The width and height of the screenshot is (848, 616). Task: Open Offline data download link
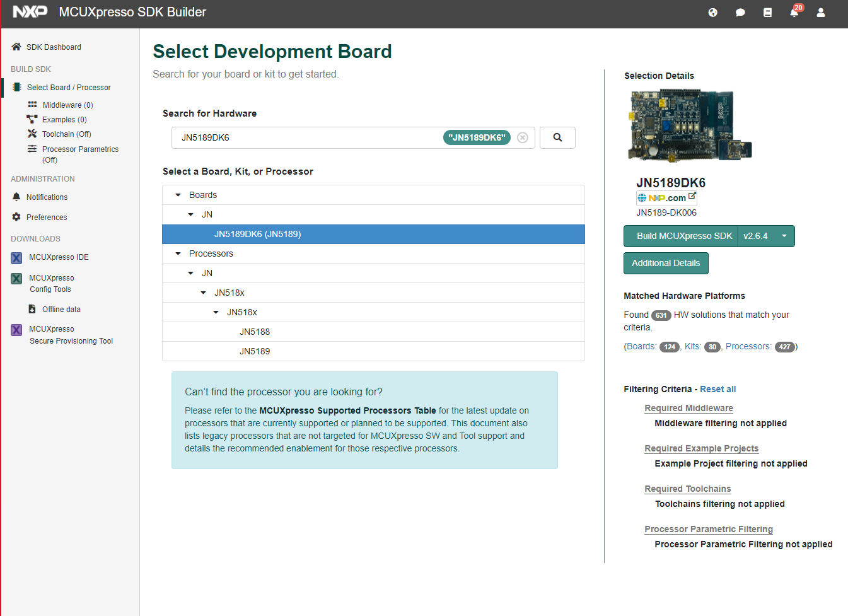[61, 310]
